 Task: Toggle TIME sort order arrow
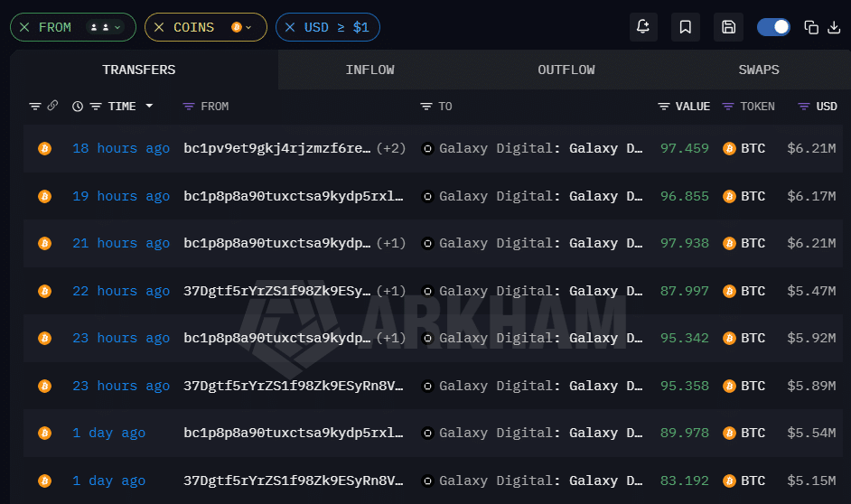click(149, 106)
